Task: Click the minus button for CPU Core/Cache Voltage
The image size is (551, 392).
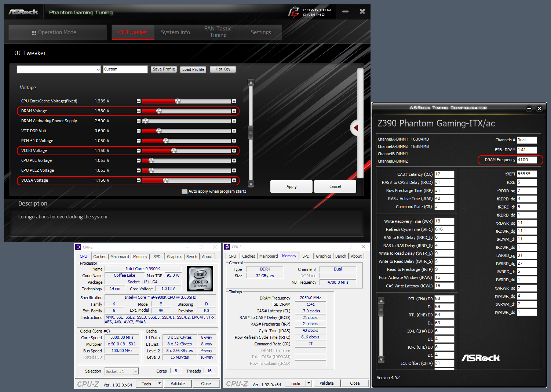Action: pyautogui.click(x=139, y=101)
